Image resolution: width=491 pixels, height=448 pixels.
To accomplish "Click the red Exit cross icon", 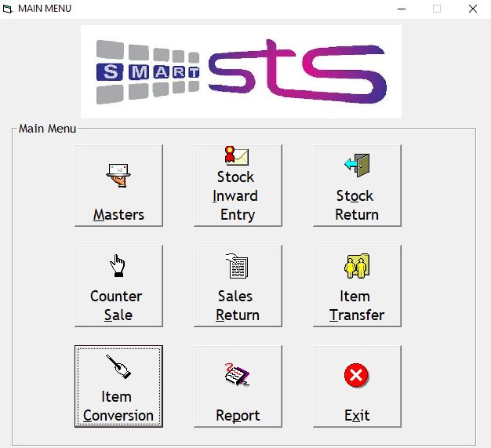I will (x=356, y=375).
